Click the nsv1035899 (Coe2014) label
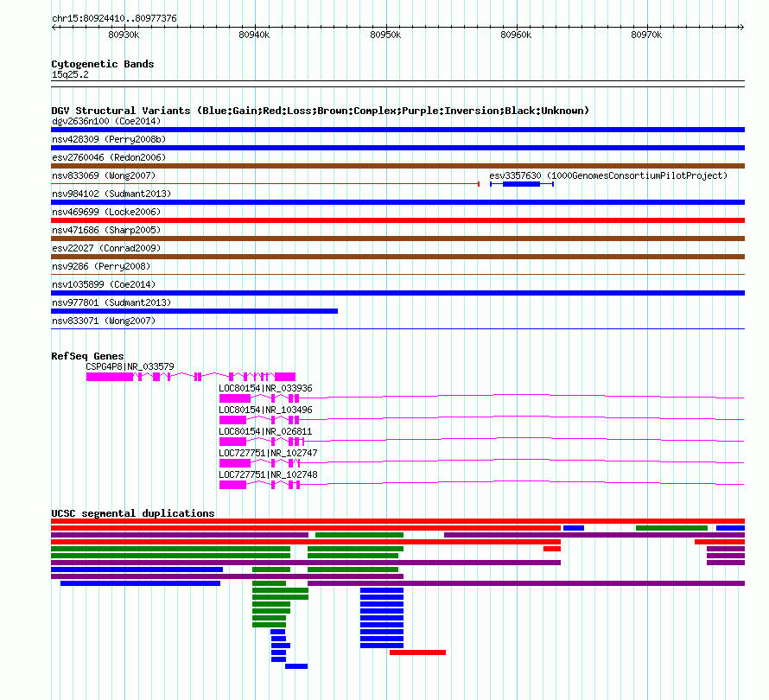 [104, 284]
